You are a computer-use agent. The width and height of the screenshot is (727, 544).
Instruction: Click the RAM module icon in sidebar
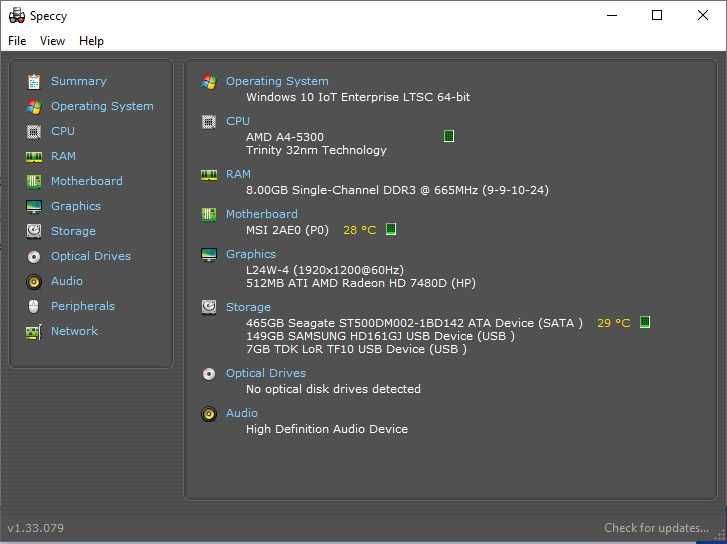34,156
